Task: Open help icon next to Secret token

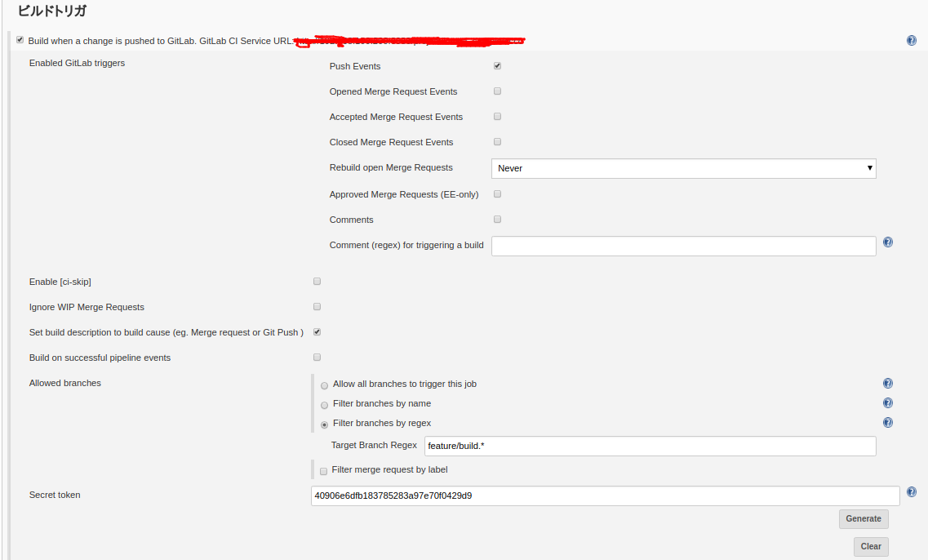Action: point(912,492)
